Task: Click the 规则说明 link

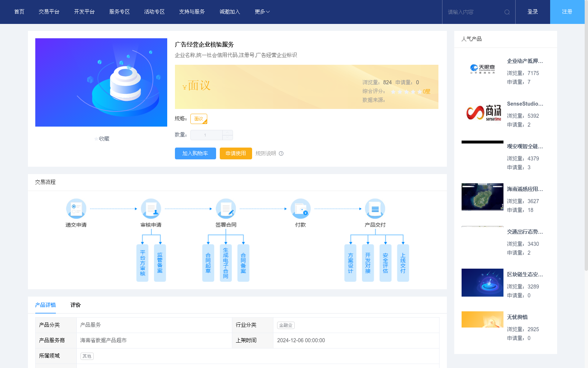Action: (266, 153)
